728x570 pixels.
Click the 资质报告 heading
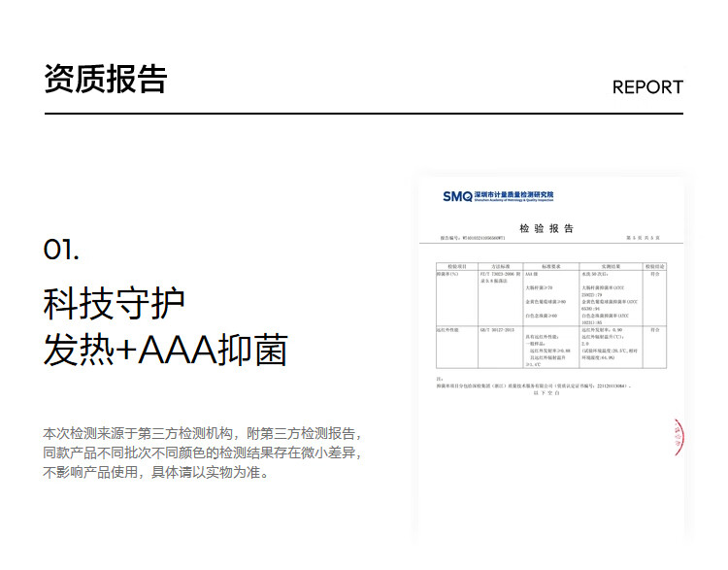(x=105, y=80)
